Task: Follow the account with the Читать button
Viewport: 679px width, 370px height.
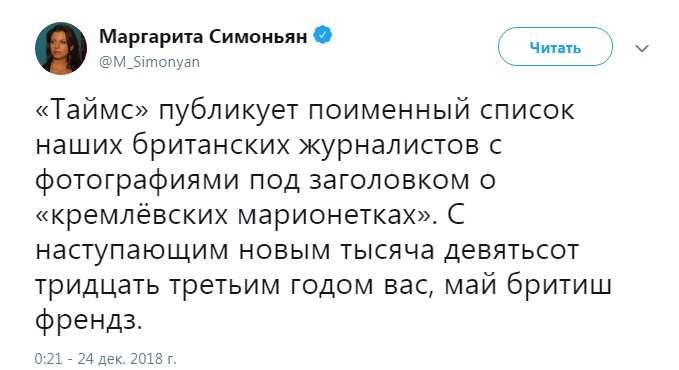Action: [555, 47]
